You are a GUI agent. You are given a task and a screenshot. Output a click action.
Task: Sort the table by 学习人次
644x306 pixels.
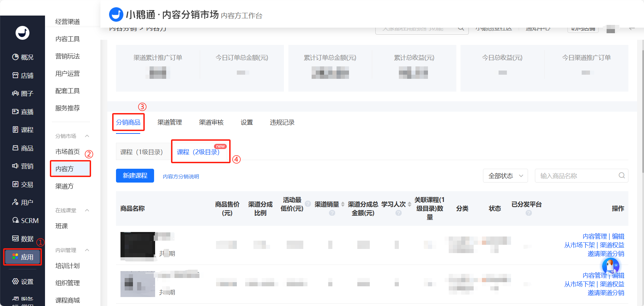point(409,204)
